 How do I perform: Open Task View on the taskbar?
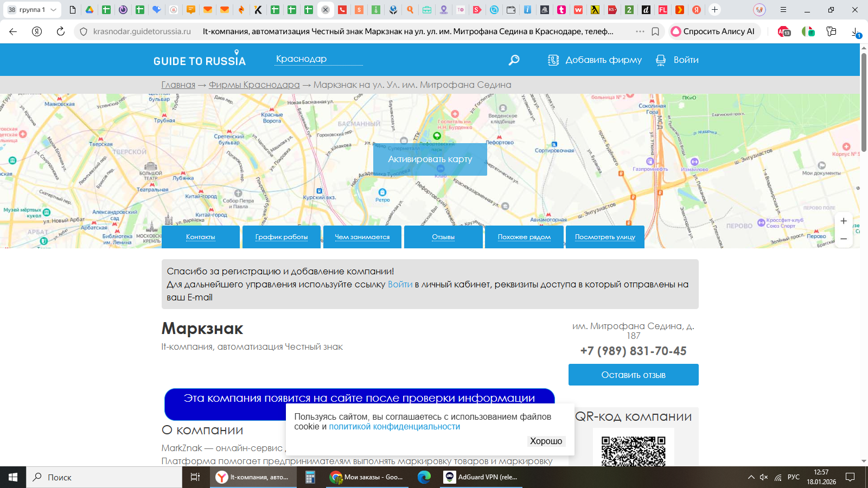point(195,477)
